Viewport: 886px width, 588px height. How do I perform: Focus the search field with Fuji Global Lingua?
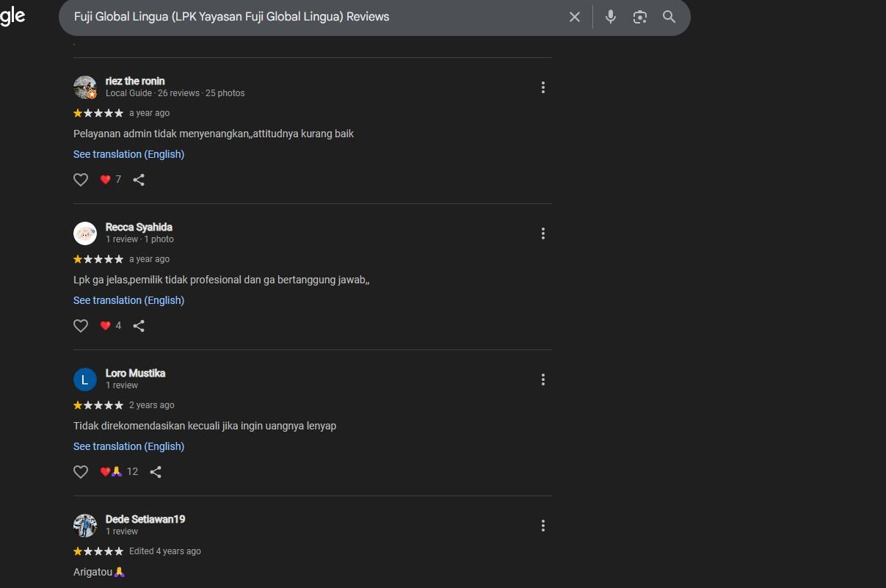pos(316,17)
